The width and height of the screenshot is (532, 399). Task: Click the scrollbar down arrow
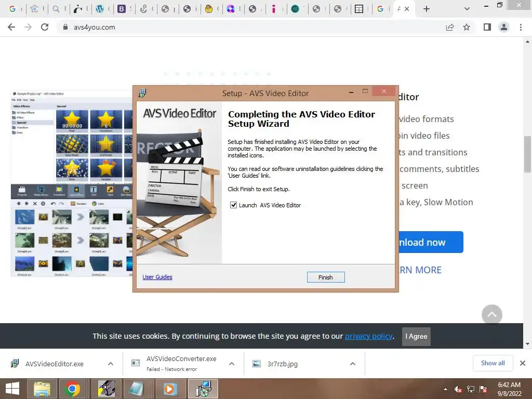527,344
